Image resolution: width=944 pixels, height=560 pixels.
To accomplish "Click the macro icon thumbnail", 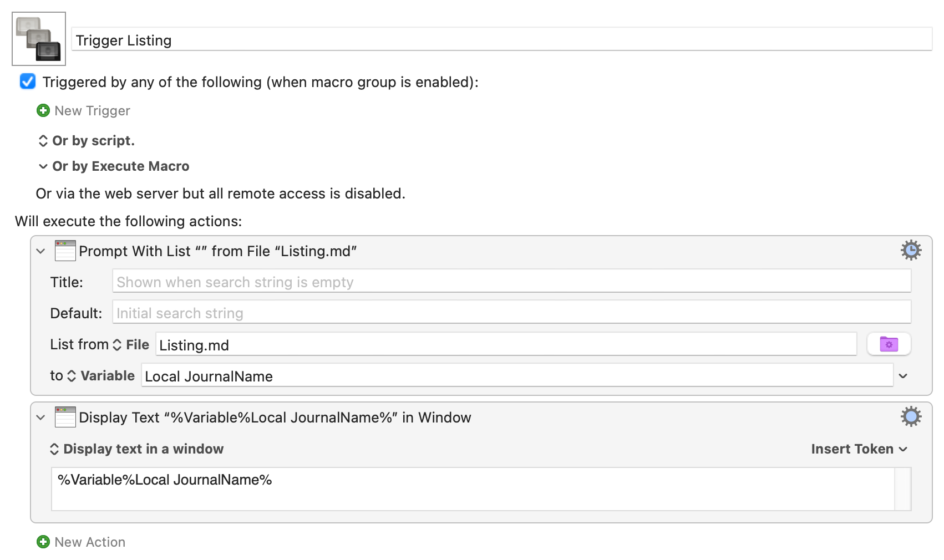I will coord(39,39).
